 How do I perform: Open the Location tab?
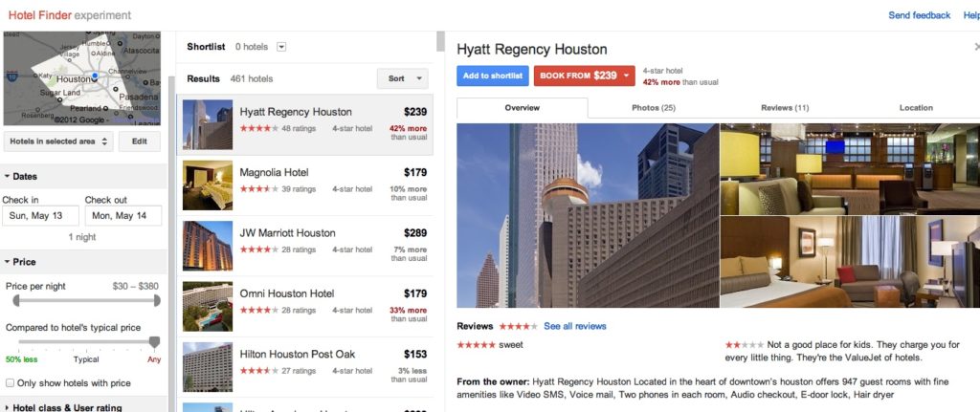(x=916, y=108)
